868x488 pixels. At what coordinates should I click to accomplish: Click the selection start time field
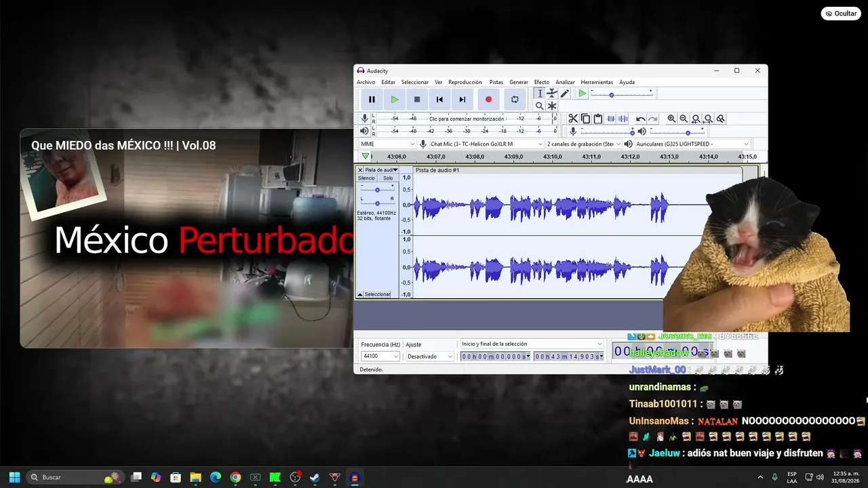coord(495,357)
